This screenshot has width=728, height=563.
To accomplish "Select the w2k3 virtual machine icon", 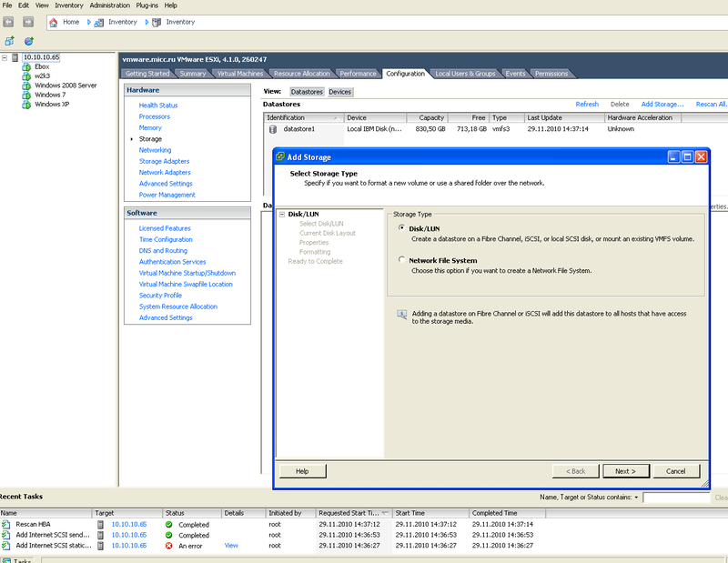I will (27, 76).
